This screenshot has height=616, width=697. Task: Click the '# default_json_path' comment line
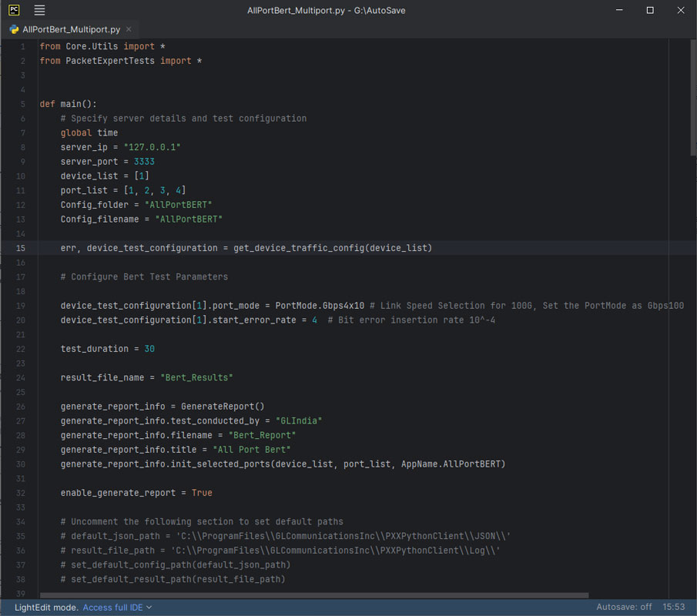286,536
